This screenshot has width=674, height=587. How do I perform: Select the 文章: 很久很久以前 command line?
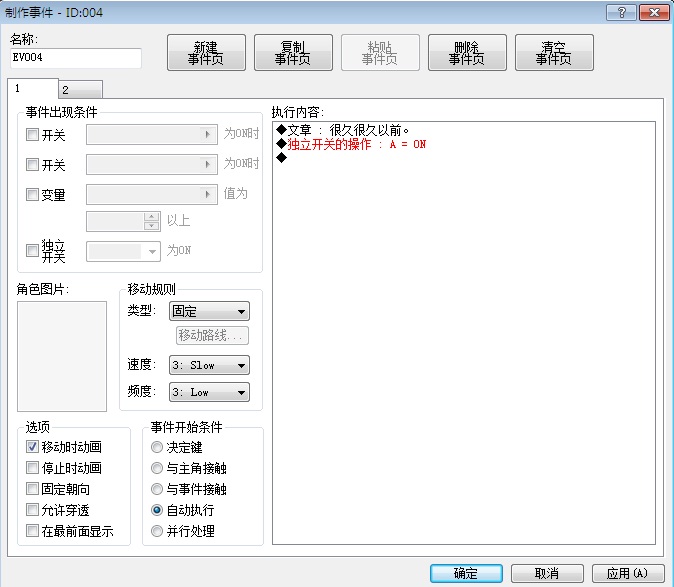(x=343, y=130)
